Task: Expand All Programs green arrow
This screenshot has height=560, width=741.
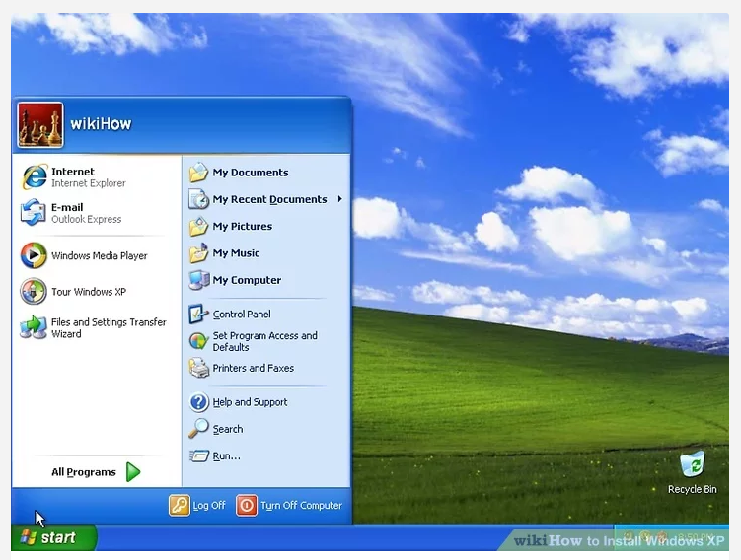Action: tap(133, 472)
